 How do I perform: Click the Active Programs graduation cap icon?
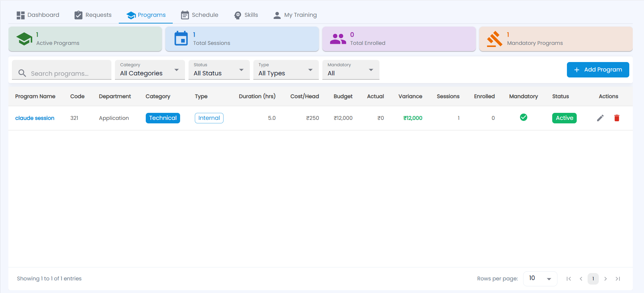tap(24, 39)
